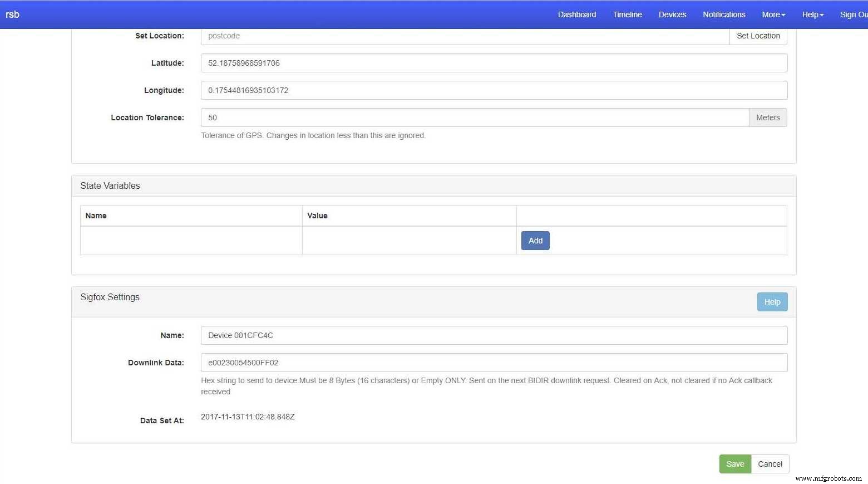Screen dimensions: 868x484
Task: Click the Sign Out link
Action: 853,14
